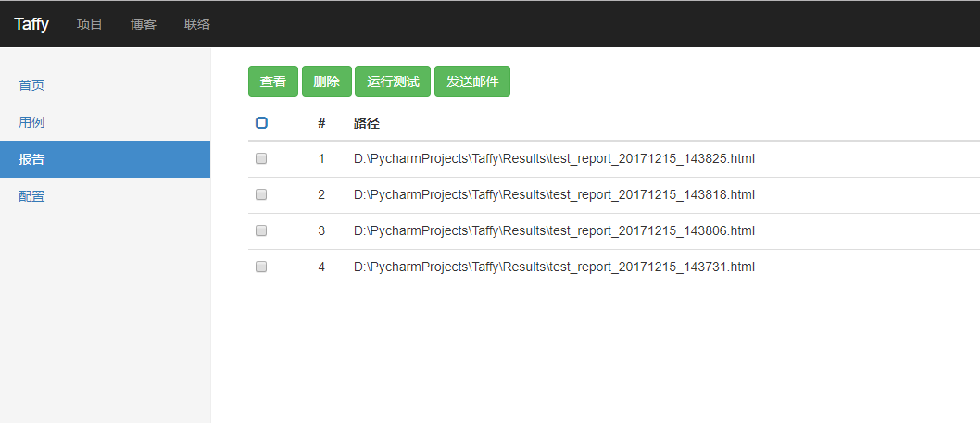This screenshot has height=423, width=980.
Task: Click row number 2 cell
Action: pyautogui.click(x=321, y=195)
